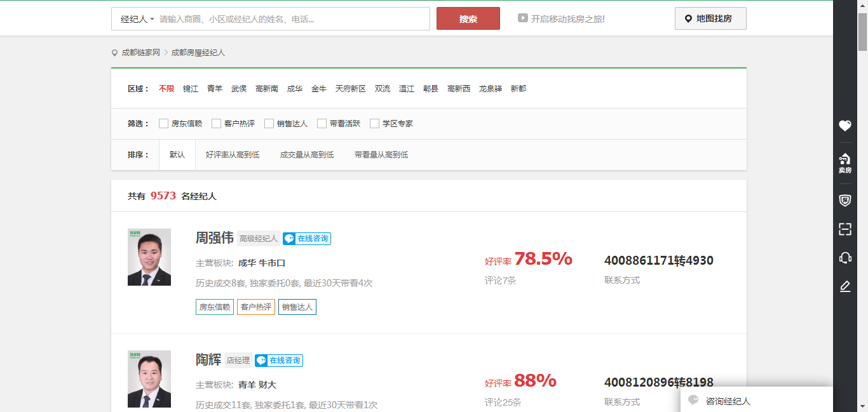Click the 卖房 sell-house sidebar icon
868x412 pixels.
[x=844, y=163]
